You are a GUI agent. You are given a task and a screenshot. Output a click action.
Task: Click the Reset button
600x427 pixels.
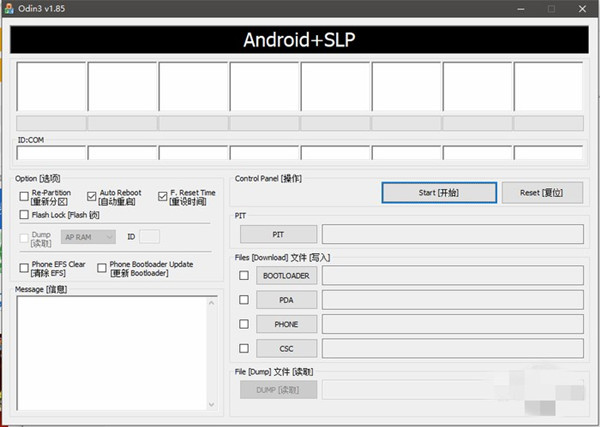tap(542, 192)
